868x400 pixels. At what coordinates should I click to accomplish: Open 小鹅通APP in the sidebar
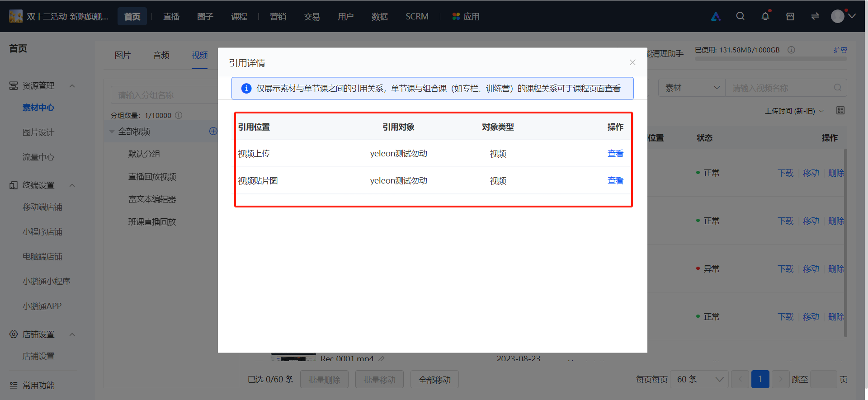coord(42,306)
